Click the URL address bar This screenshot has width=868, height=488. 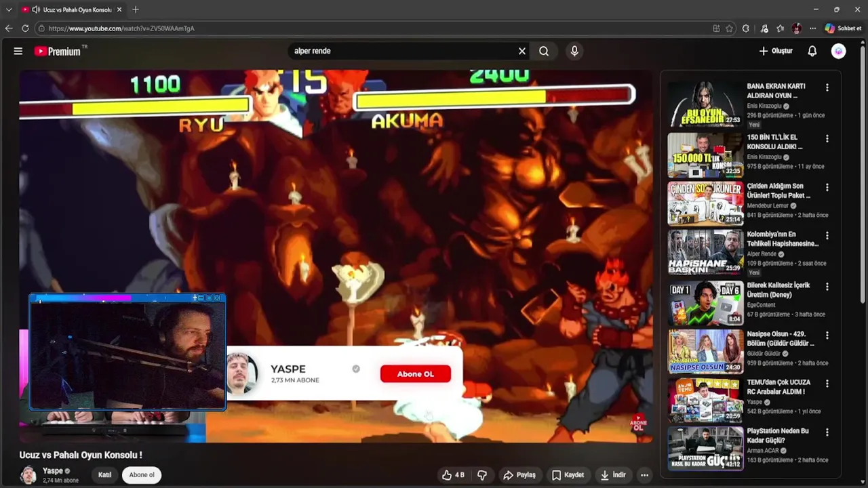(373, 28)
